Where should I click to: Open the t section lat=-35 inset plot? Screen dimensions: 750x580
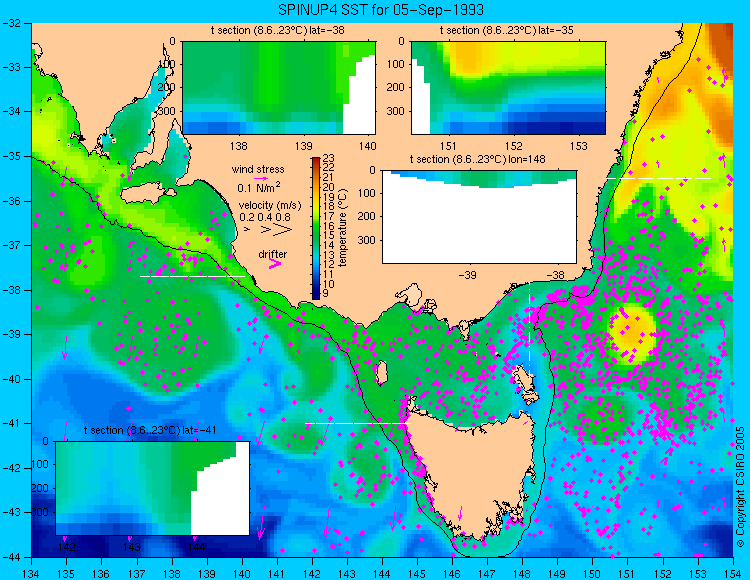point(508,88)
